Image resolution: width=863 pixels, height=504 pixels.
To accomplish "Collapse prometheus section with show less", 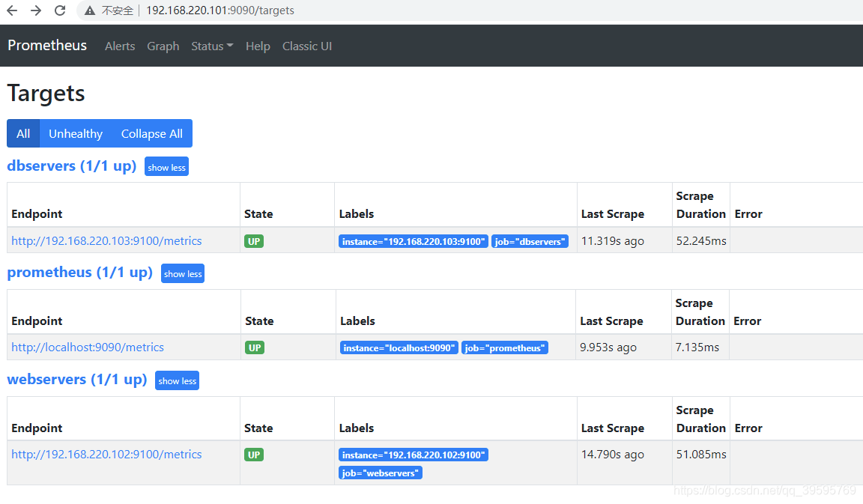I will coord(183,273).
